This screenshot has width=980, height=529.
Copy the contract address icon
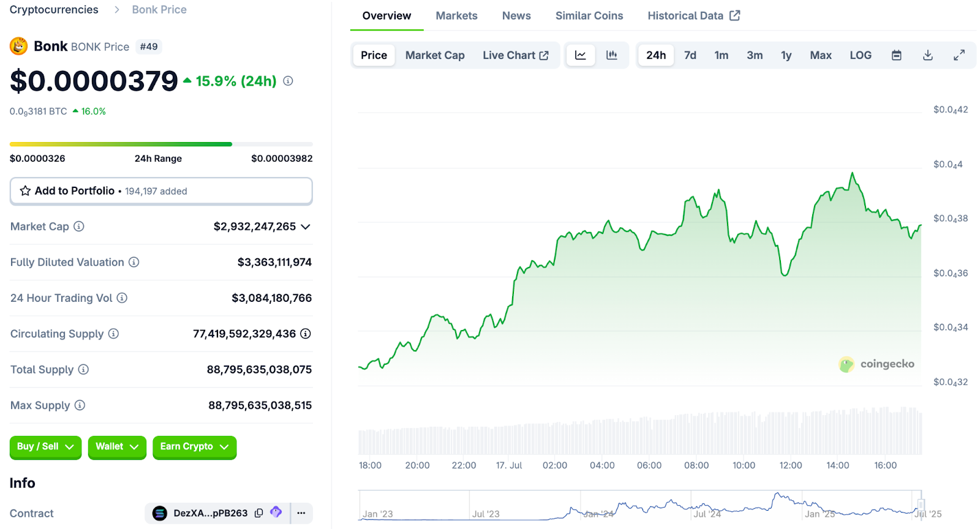pos(258,513)
